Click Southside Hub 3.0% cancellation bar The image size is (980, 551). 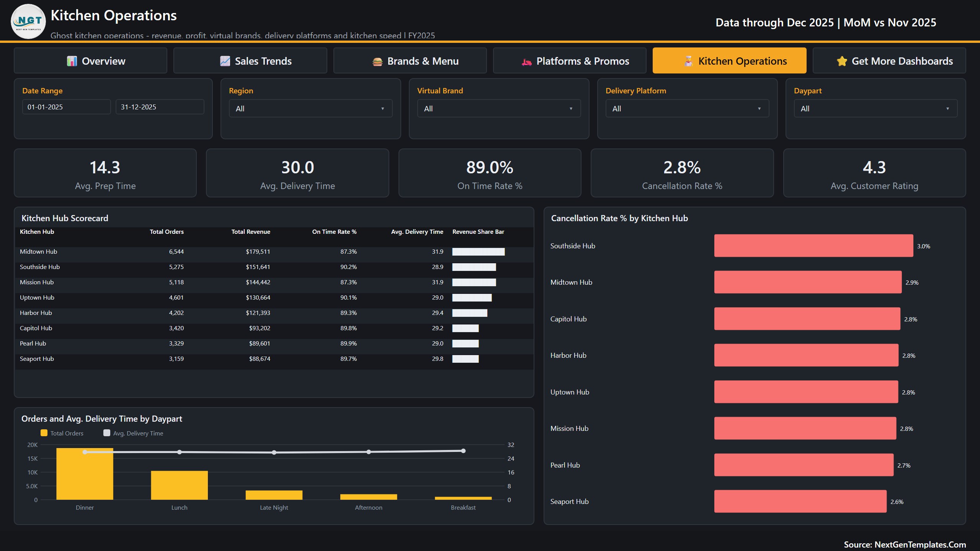pyautogui.click(x=813, y=246)
